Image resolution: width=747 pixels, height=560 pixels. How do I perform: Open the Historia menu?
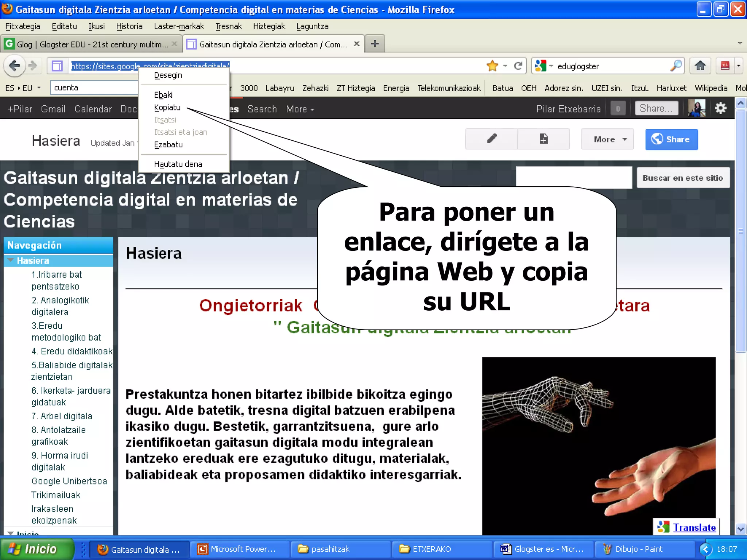(x=129, y=26)
